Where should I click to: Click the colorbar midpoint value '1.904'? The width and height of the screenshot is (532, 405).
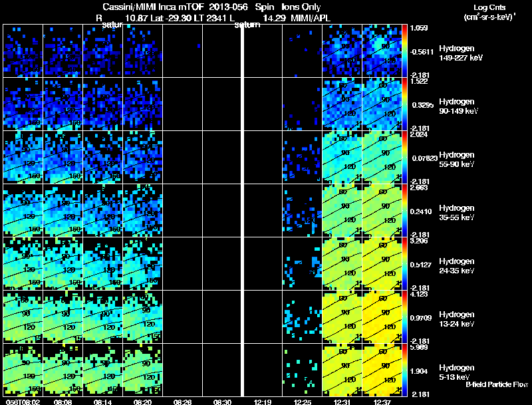420,372
